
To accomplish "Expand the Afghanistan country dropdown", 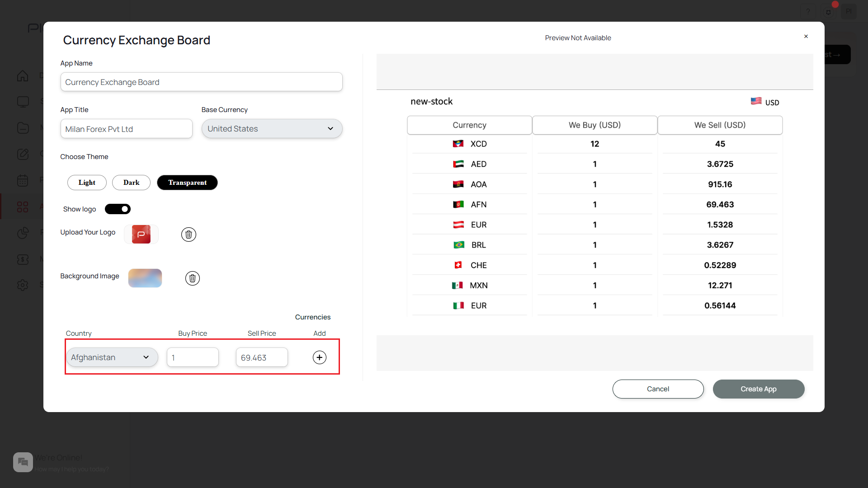I will 112,357.
